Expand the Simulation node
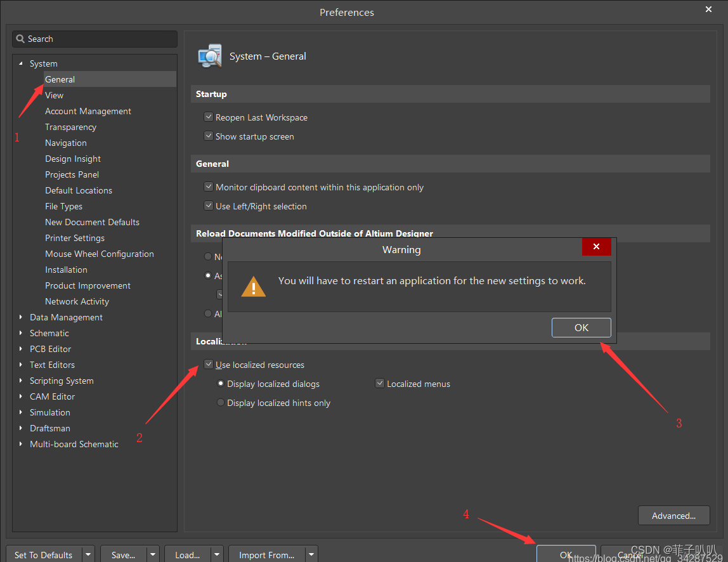The width and height of the screenshot is (728, 562). [20, 412]
